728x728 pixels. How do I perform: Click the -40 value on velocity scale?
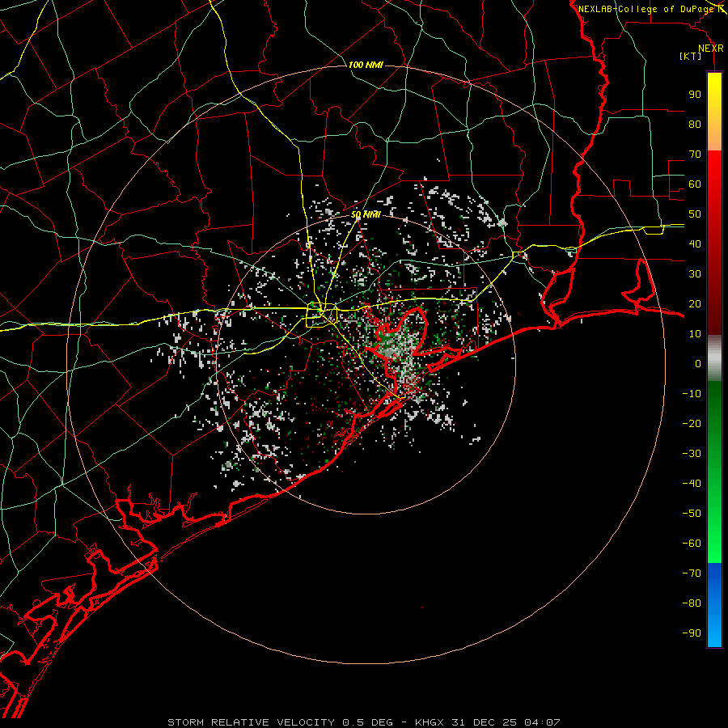click(692, 484)
